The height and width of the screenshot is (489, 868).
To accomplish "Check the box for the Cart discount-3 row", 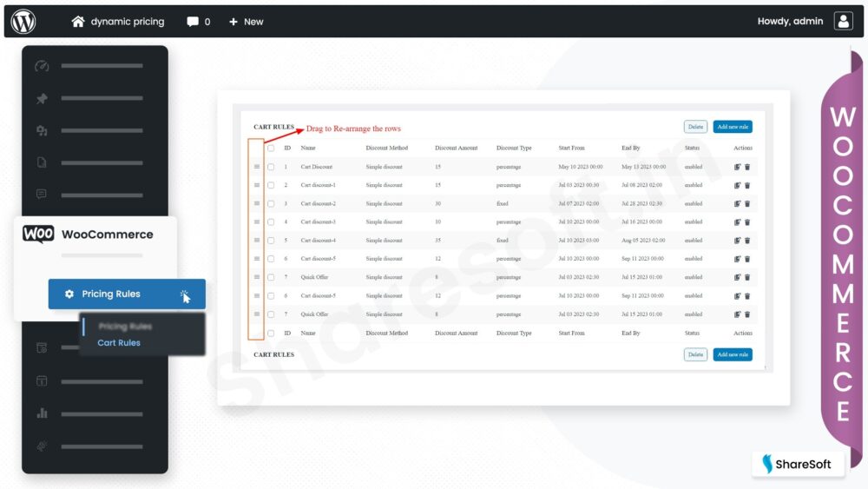I will tap(271, 222).
